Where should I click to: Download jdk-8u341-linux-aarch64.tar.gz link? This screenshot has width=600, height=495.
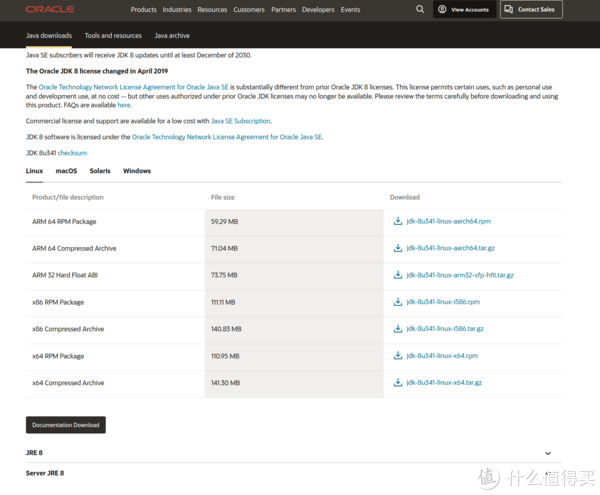point(450,248)
